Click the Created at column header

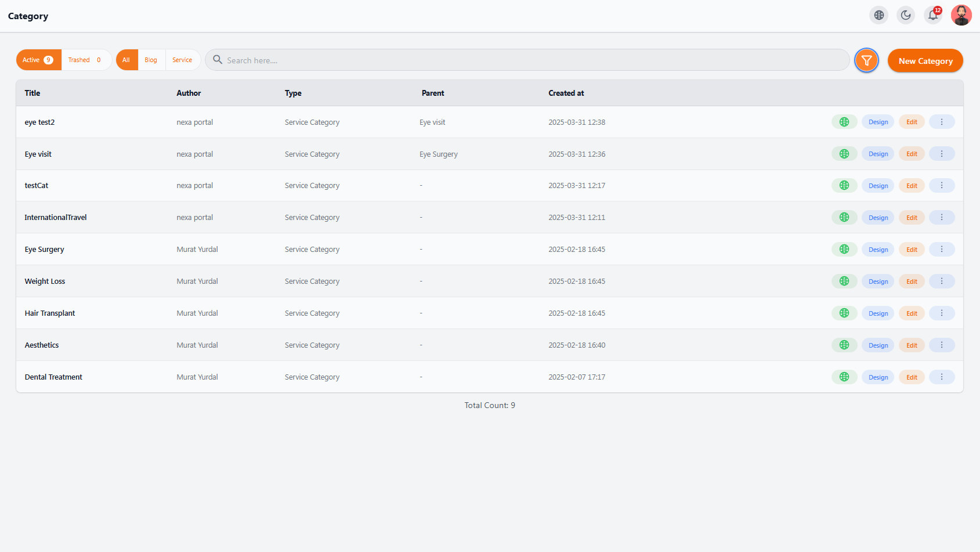566,93
